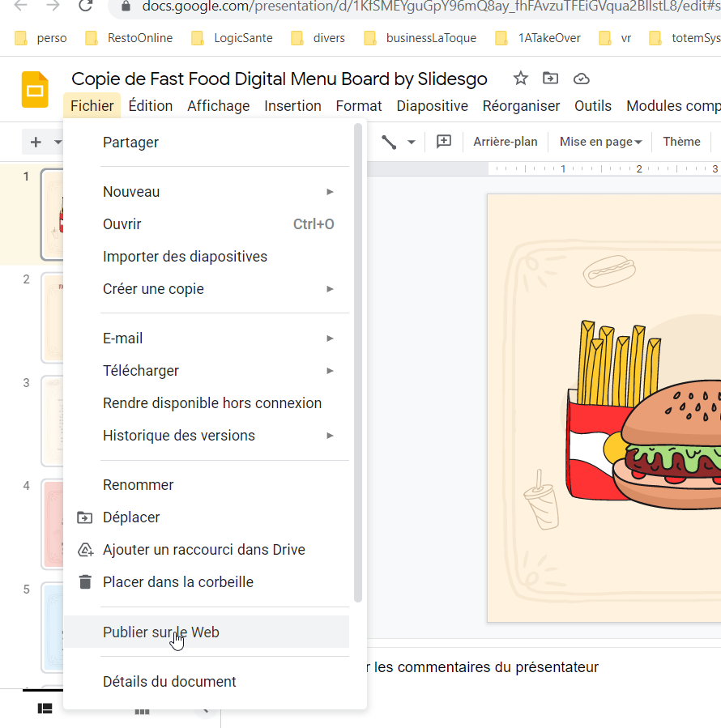Select slide 1 thumbnail
Viewport: 721px width, 728px height.
52,215
